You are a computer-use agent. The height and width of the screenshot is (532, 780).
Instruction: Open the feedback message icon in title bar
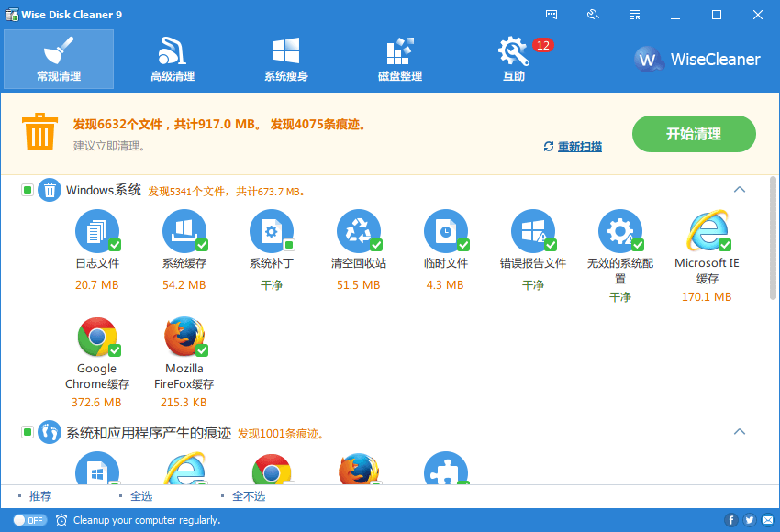click(552, 15)
